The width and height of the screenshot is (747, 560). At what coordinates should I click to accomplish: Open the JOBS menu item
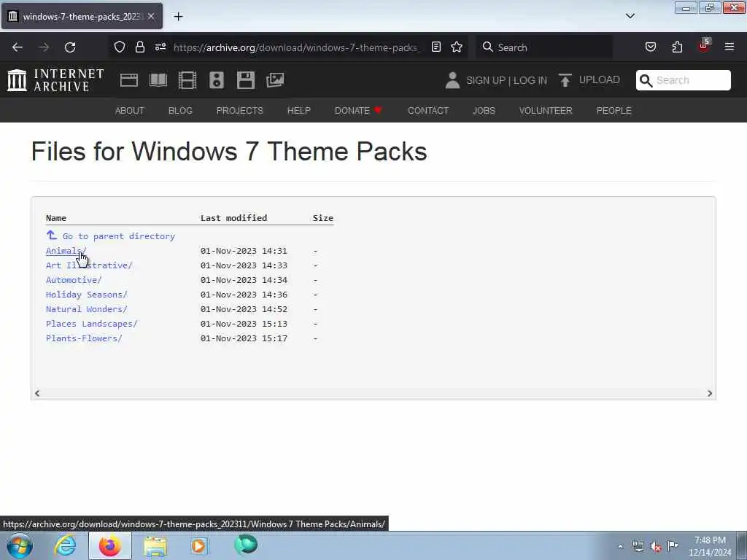point(484,111)
